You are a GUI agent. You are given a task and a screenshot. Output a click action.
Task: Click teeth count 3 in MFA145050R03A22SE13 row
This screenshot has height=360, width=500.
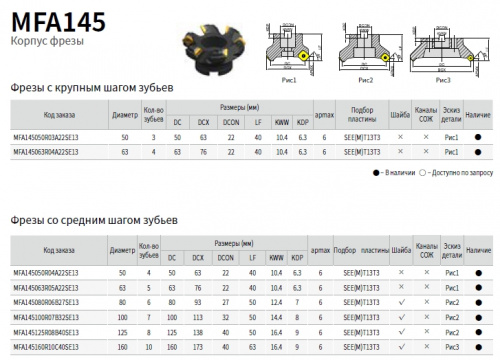pyautogui.click(x=153, y=137)
